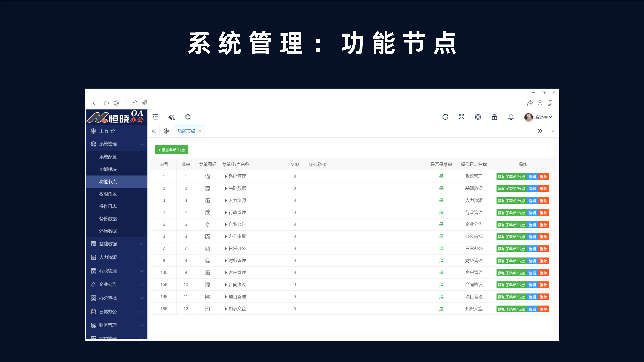Open notifications bell icon

[511, 117]
